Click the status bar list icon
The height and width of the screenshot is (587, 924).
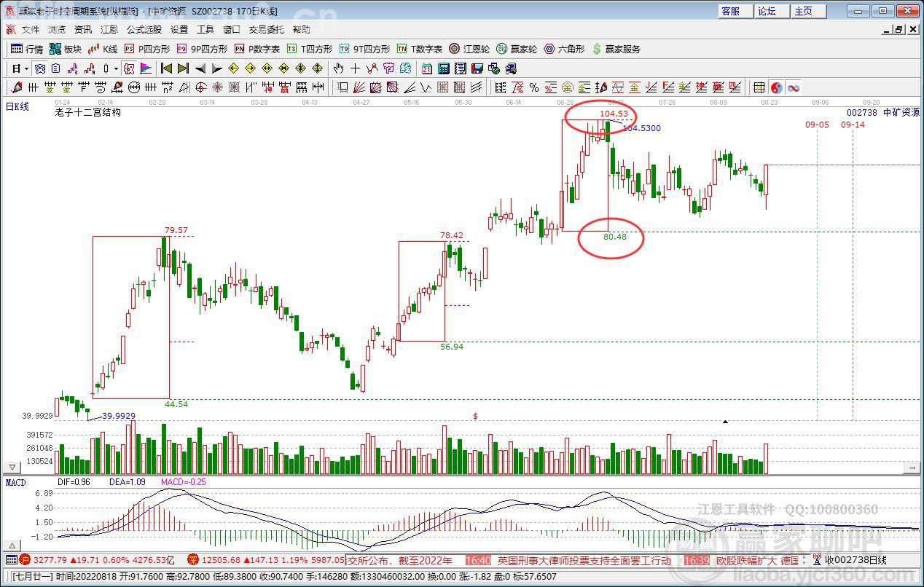[11, 560]
